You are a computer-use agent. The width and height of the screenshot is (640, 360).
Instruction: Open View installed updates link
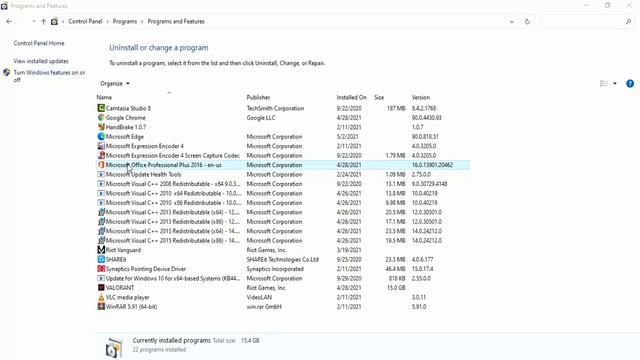pyautogui.click(x=41, y=61)
